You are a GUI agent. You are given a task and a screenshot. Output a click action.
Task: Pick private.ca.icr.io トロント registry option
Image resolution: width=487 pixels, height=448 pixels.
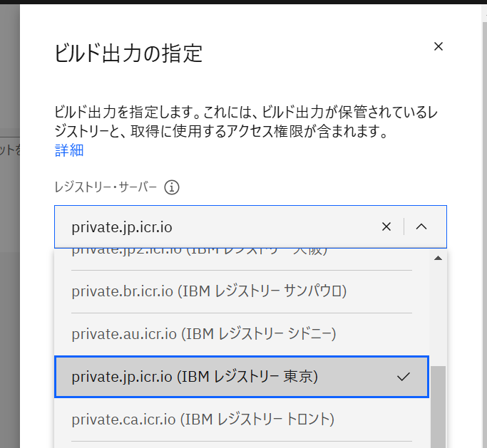tap(203, 419)
